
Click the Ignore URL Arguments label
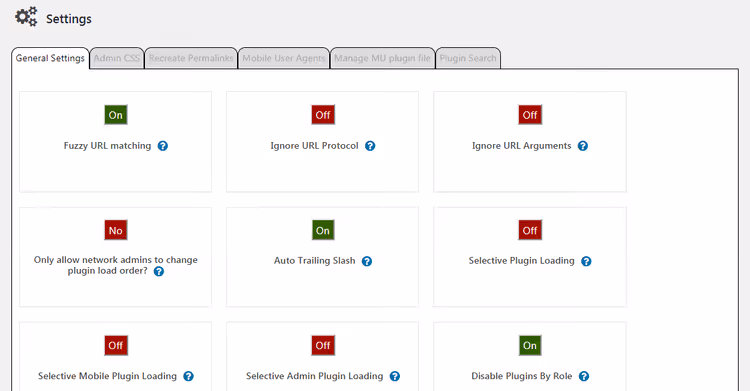pos(521,146)
